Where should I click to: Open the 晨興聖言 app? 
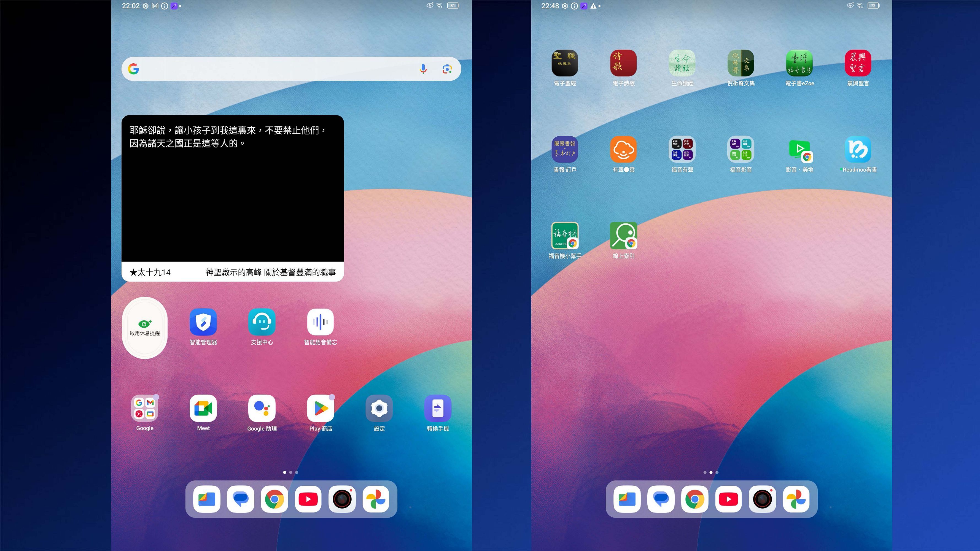(x=858, y=63)
